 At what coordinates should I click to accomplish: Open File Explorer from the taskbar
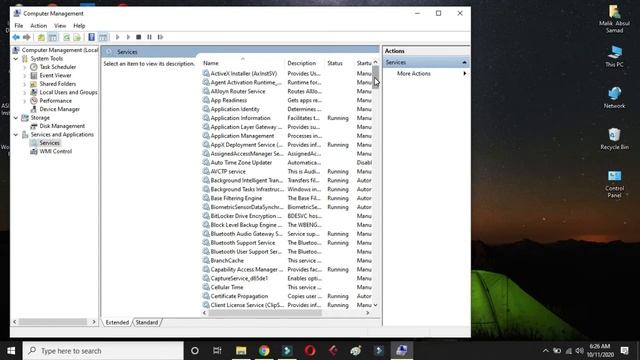241,351
